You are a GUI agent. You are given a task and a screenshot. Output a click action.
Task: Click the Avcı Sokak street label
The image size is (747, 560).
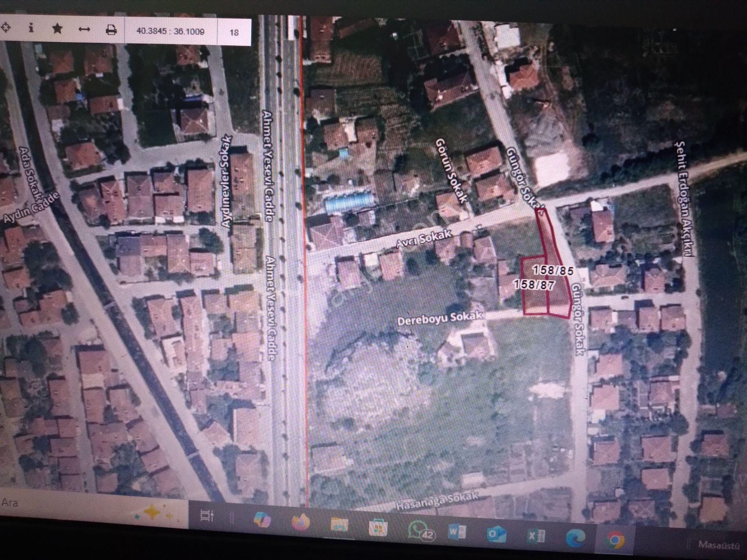point(424,238)
